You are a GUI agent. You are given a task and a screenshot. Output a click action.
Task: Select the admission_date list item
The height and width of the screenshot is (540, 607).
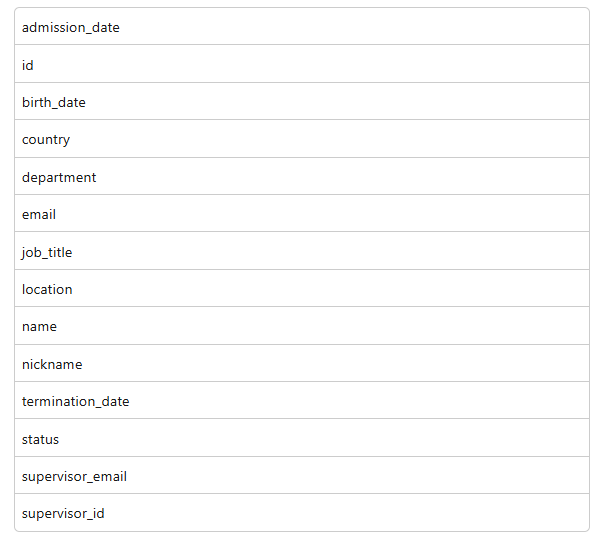(302, 26)
